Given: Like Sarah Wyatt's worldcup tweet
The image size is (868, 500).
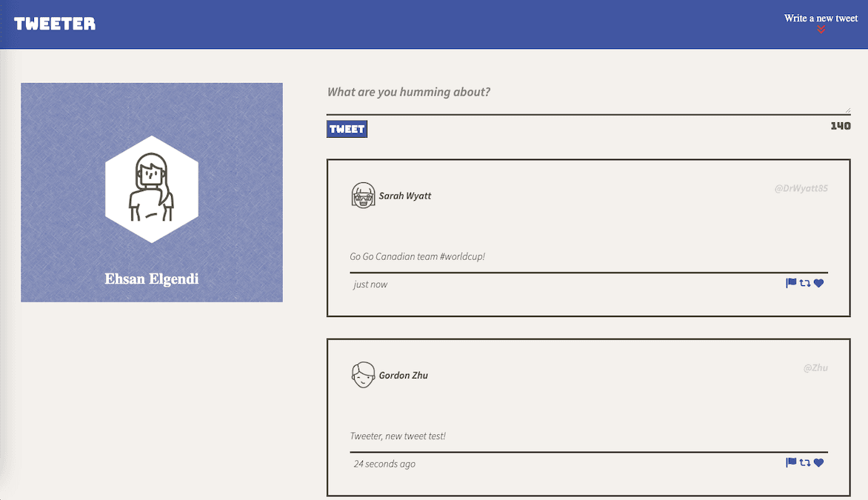Looking at the screenshot, I should coord(818,283).
